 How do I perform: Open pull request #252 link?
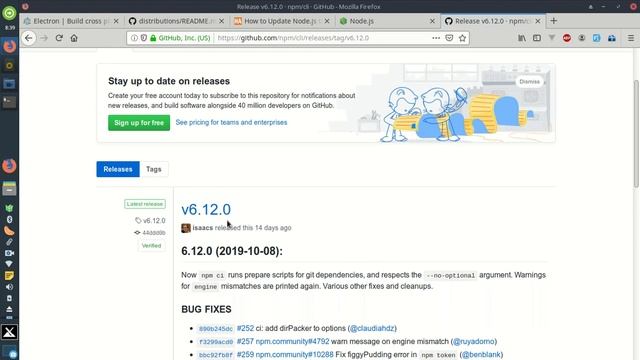pyautogui.click(x=245, y=328)
